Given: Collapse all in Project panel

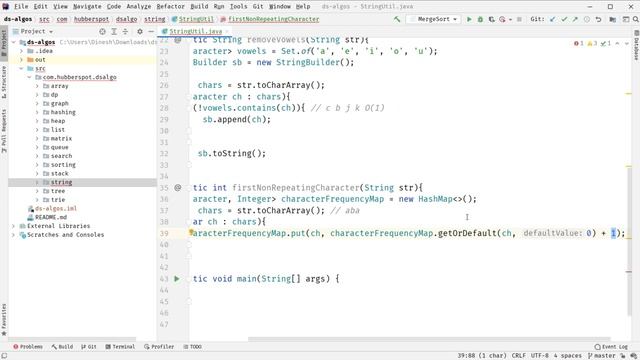Looking at the screenshot, I should click(125, 31).
